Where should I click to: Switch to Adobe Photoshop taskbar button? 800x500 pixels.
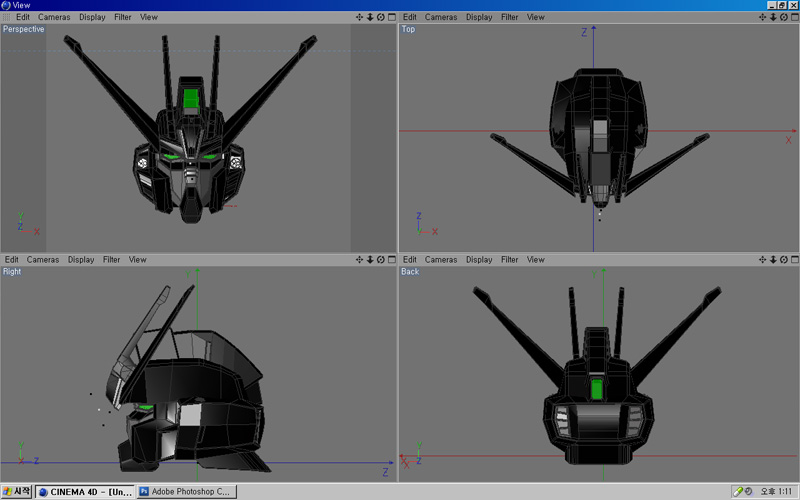pyautogui.click(x=187, y=492)
